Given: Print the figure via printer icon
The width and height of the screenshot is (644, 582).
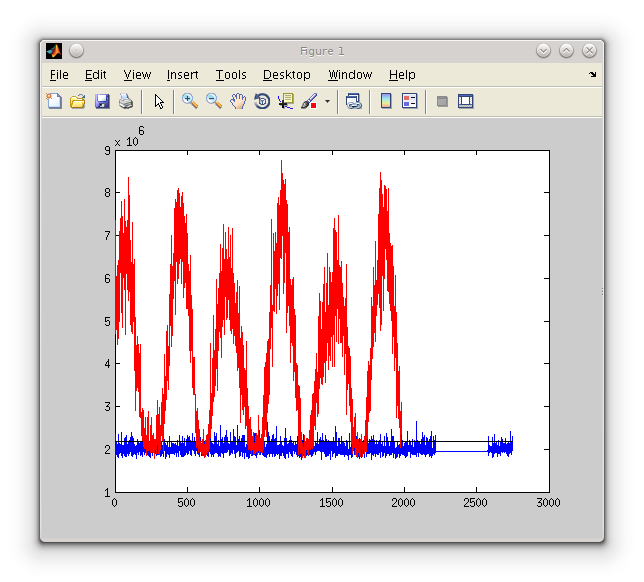Looking at the screenshot, I should (126, 101).
